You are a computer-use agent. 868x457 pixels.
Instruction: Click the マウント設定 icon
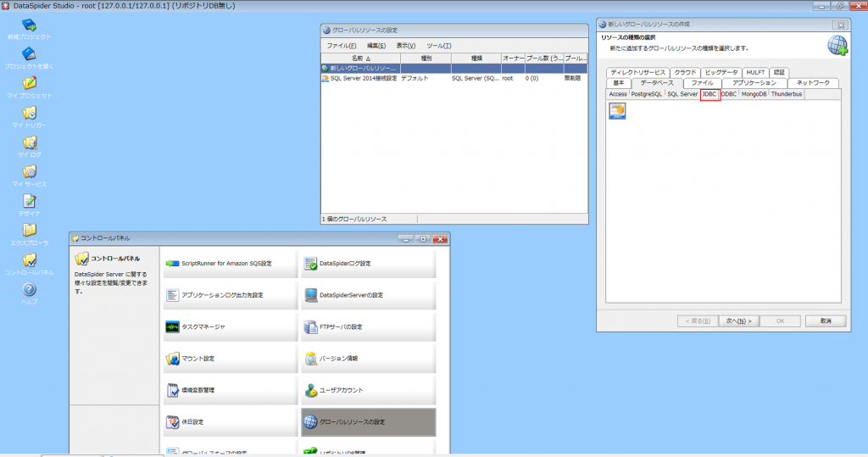pyautogui.click(x=173, y=359)
